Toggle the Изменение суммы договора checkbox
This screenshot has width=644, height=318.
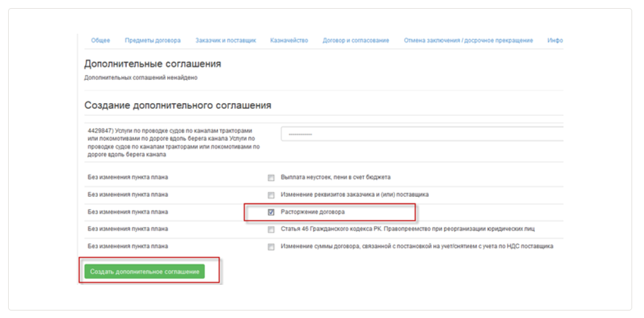click(x=271, y=247)
